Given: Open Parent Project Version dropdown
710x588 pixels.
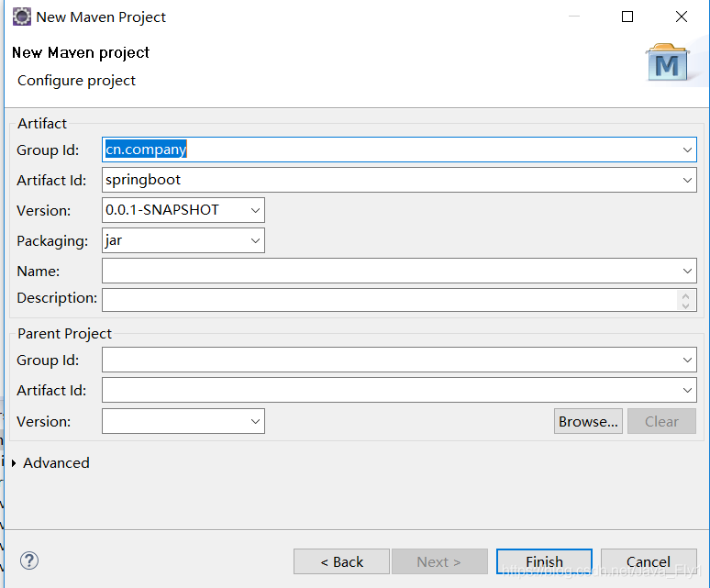Looking at the screenshot, I should click(x=255, y=421).
